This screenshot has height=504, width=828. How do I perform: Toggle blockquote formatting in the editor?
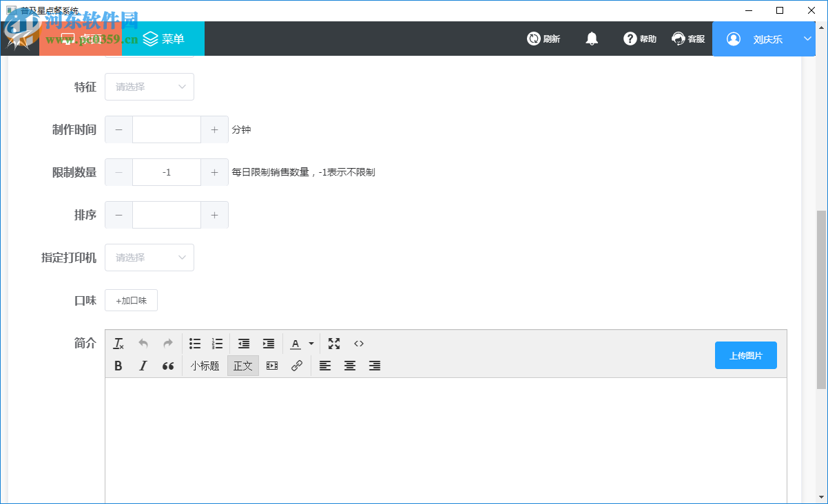click(x=167, y=366)
